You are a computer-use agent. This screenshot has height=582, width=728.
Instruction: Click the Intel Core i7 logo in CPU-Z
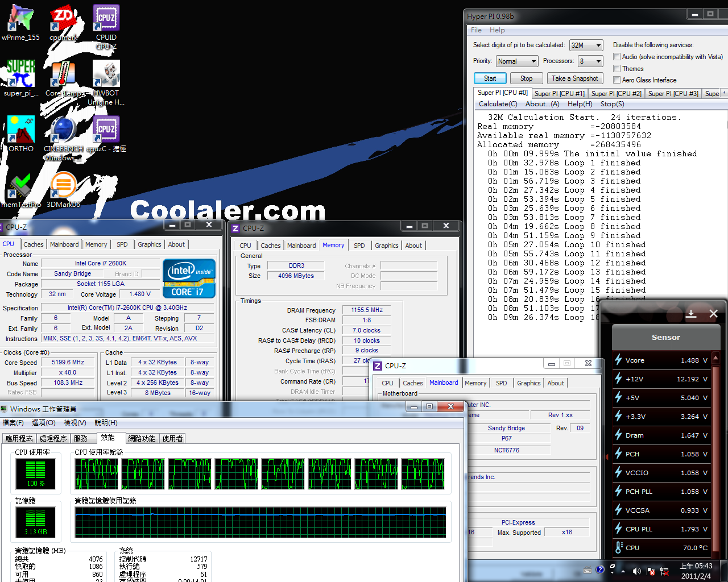click(x=189, y=278)
